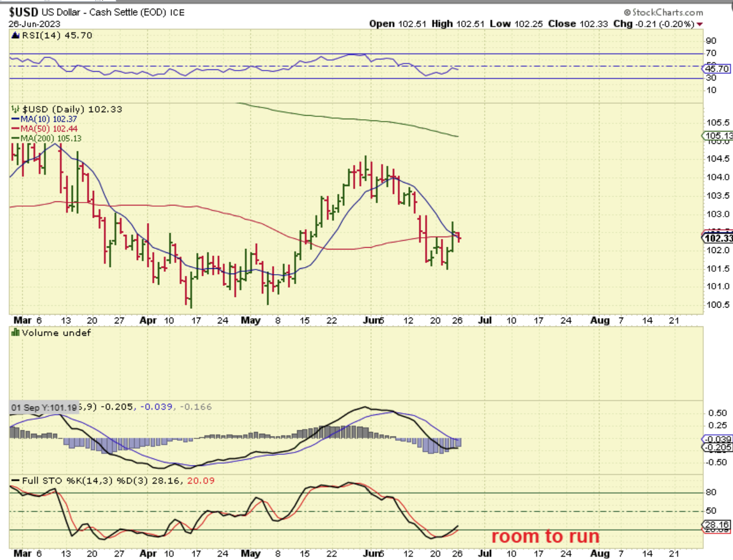Click 'Apr' on the stochastic panel date axis
The image size is (733, 560).
[x=148, y=554]
